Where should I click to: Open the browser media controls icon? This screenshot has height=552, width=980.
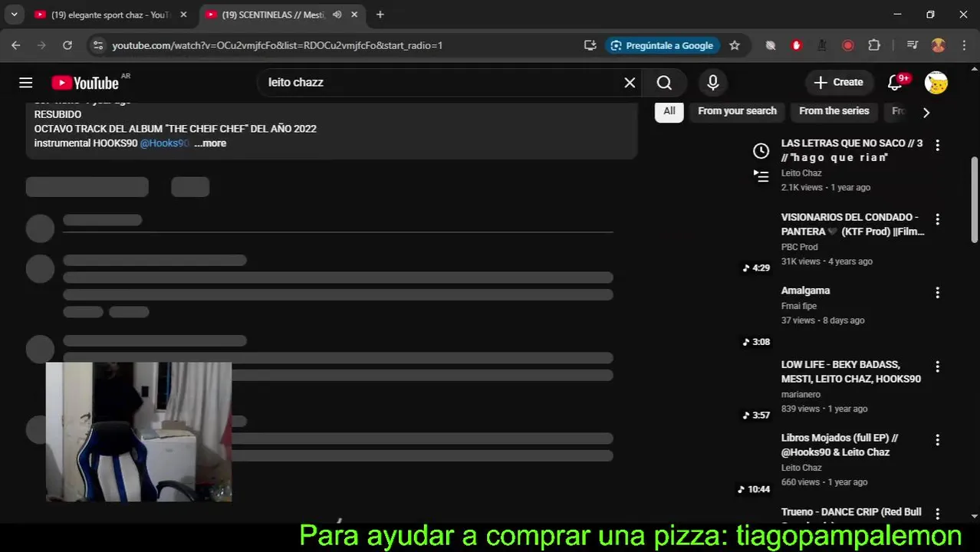coord(912,45)
